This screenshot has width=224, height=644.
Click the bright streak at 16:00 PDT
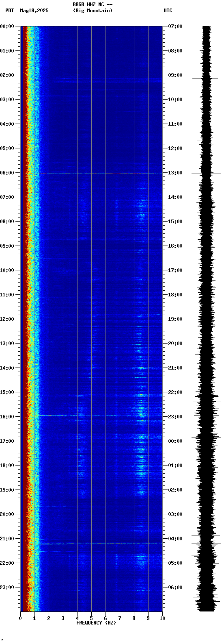(101, 415)
